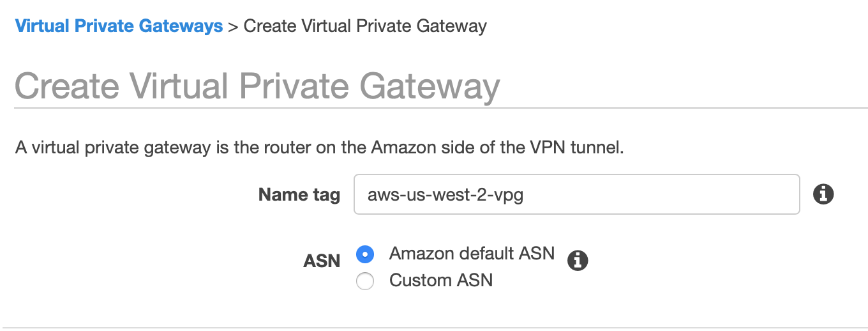Click the 'Custom ASN' option label text
This screenshot has height=331, width=868.
tap(441, 281)
